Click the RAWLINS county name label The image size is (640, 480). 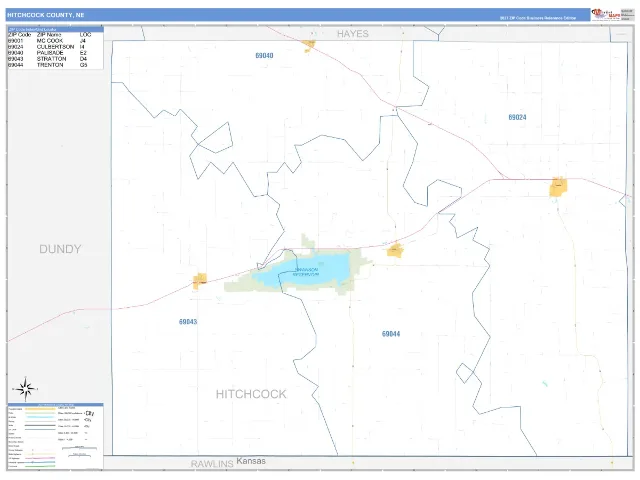click(x=212, y=464)
